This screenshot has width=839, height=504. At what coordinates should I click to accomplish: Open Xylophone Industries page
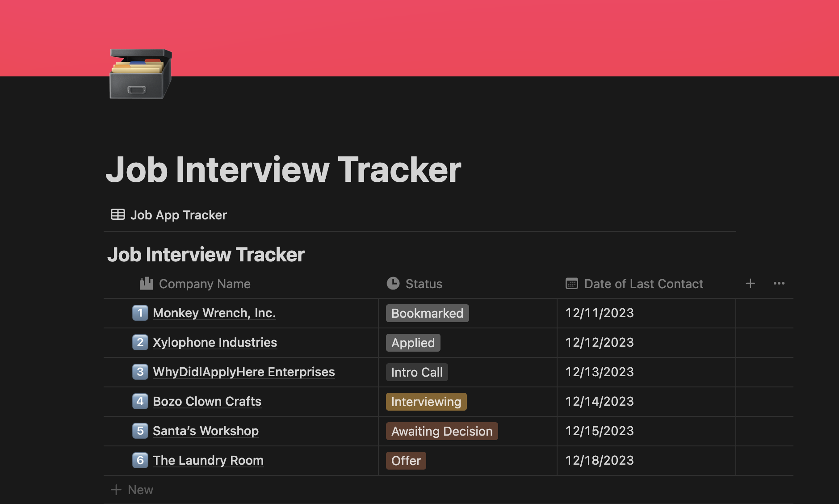pos(215,342)
